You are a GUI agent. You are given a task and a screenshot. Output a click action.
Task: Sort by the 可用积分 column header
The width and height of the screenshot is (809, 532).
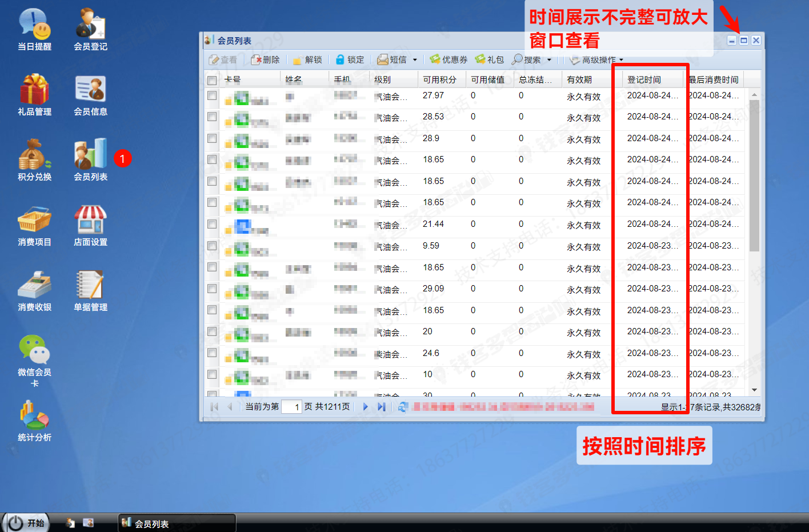tap(442, 79)
